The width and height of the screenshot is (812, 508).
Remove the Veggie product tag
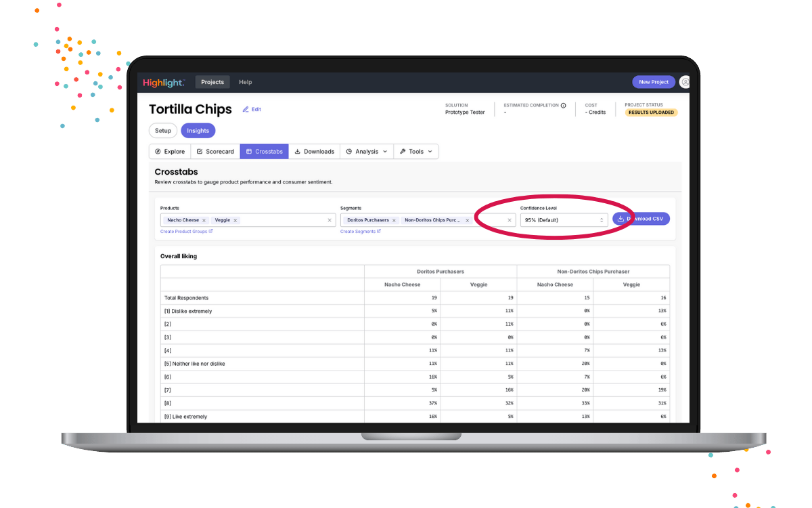(x=235, y=220)
